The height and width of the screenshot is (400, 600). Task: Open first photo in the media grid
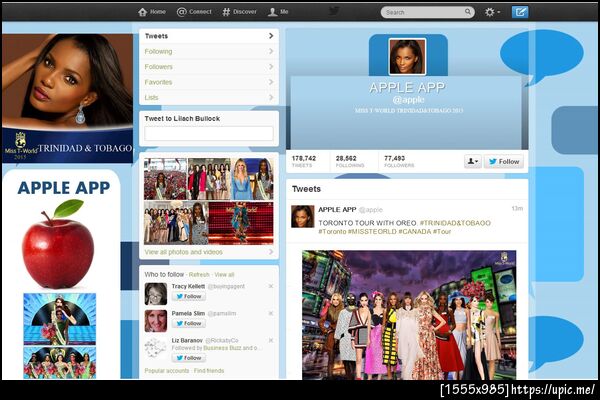(x=165, y=179)
